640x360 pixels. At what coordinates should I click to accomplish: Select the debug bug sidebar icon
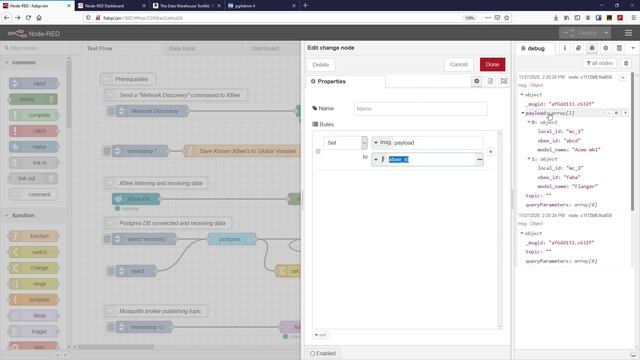(592, 48)
